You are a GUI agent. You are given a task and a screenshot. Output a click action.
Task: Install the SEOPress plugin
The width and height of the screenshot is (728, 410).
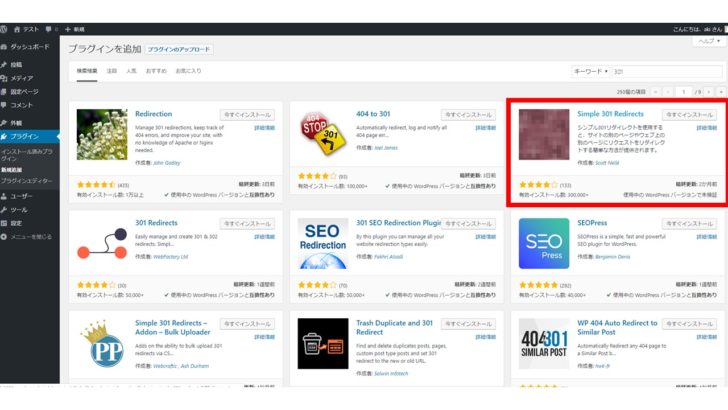(689, 224)
